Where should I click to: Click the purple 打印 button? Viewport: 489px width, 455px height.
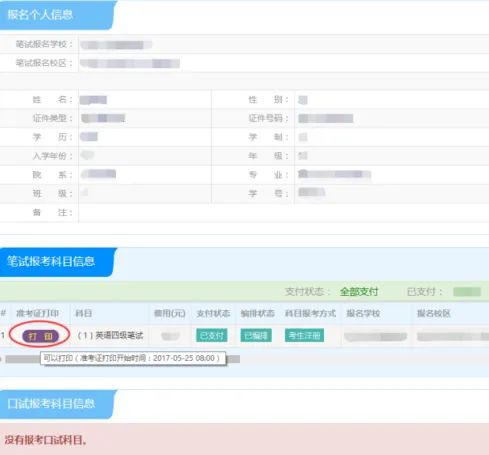[x=40, y=336]
